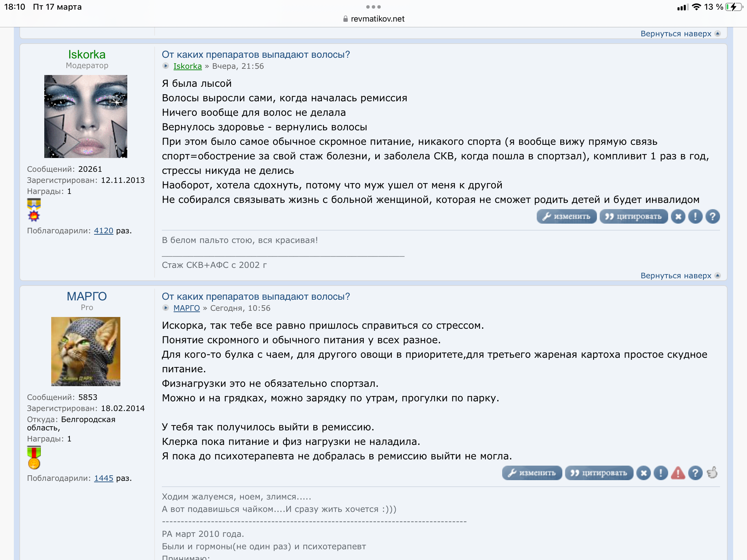Tap the revmatikov.net address bar
Screen dimensions: 747x560
(x=373, y=19)
